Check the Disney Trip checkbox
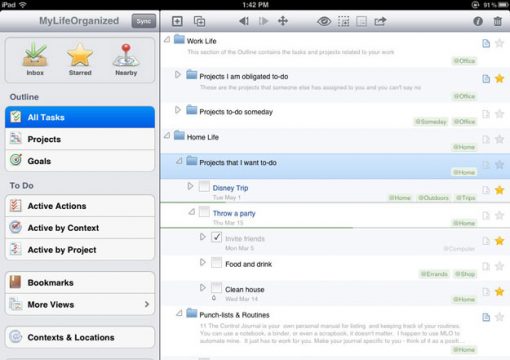This screenshot has width=510, height=360. (204, 186)
